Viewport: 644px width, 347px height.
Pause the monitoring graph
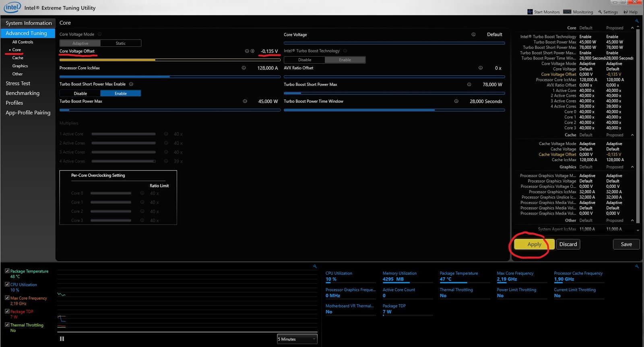(x=62, y=339)
